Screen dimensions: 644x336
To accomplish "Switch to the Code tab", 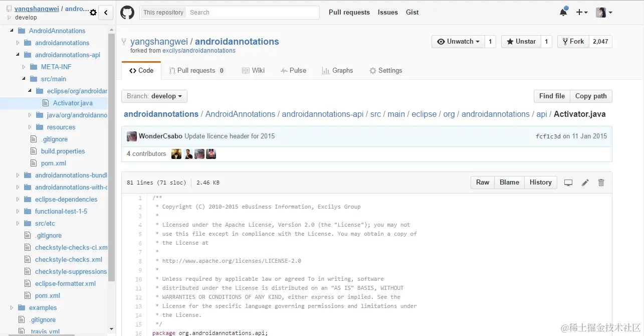I will (141, 71).
